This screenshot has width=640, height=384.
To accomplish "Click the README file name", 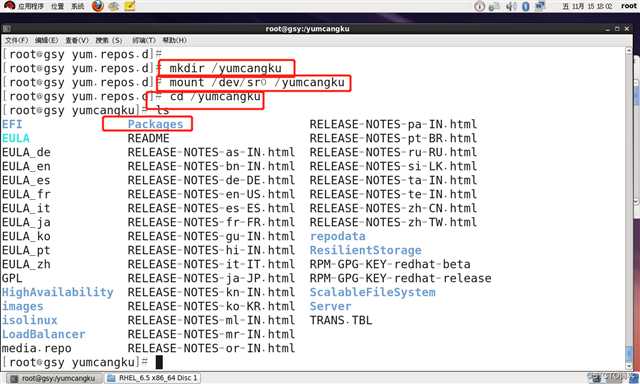I will 149,138.
